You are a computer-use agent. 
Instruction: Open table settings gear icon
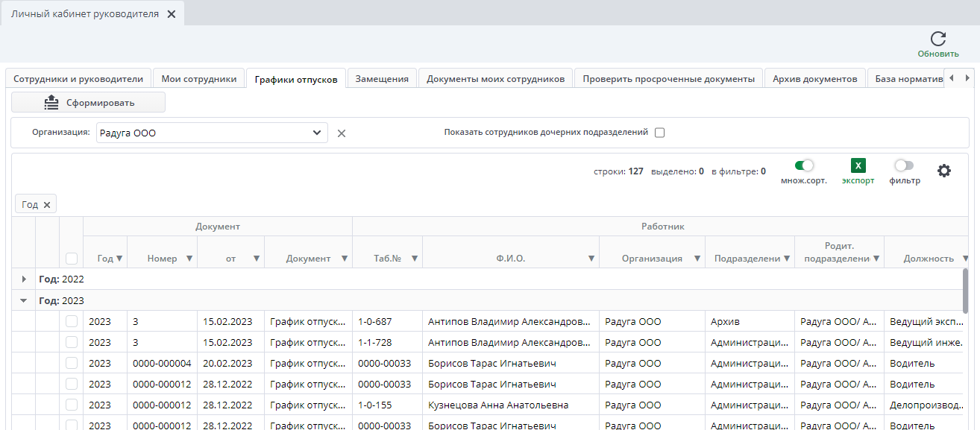pos(944,171)
